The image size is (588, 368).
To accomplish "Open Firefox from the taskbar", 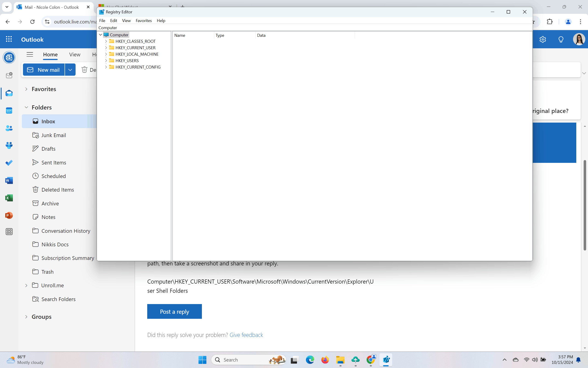I will [x=325, y=360].
